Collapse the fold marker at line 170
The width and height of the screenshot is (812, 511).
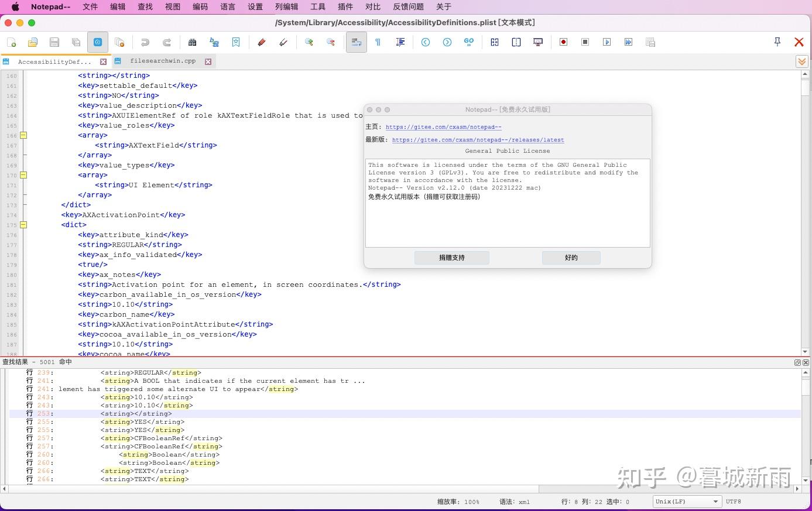point(23,175)
